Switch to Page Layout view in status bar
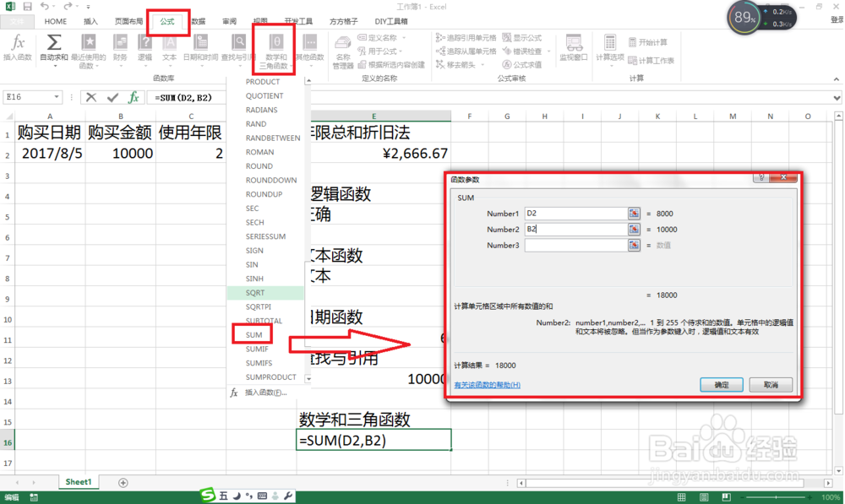845x504 pixels. tap(704, 497)
